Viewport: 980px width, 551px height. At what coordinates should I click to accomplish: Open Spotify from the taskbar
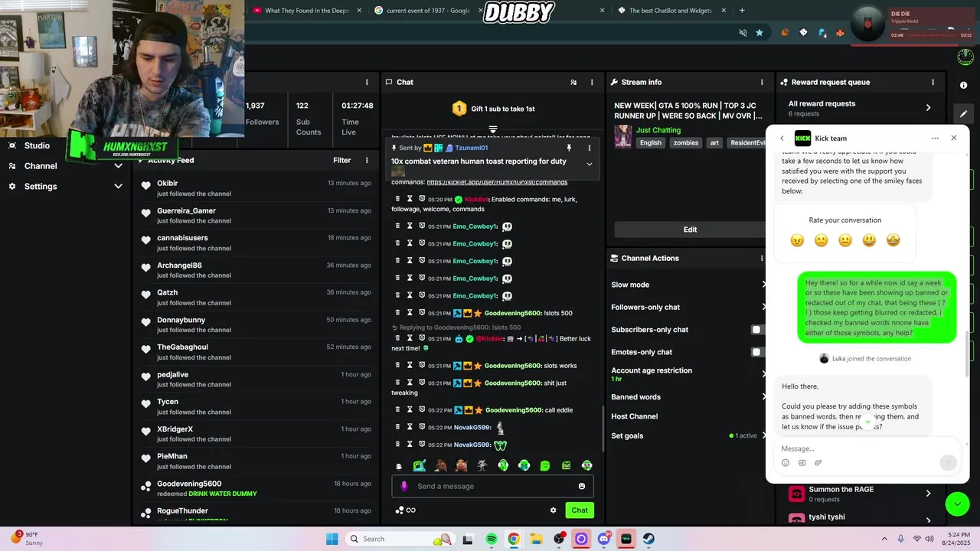click(492, 539)
